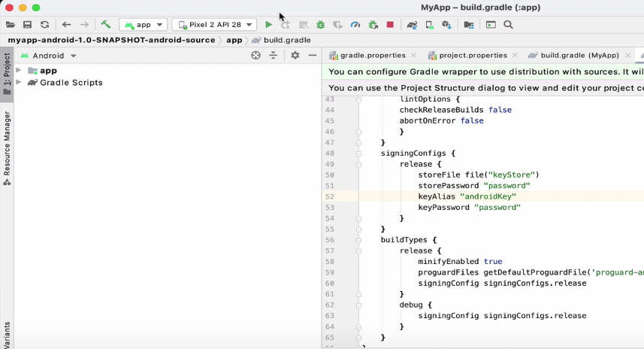
Task: Open the AVD Manager device icon
Action: coord(430,25)
